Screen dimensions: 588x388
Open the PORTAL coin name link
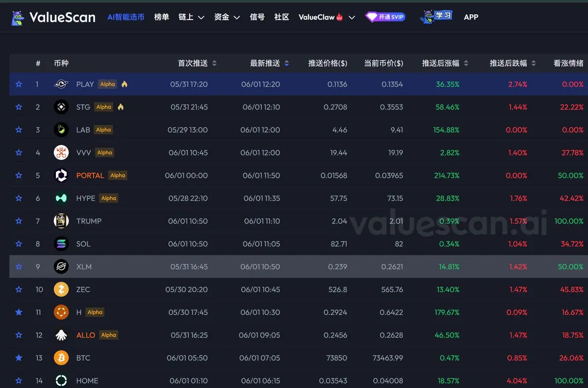click(90, 176)
